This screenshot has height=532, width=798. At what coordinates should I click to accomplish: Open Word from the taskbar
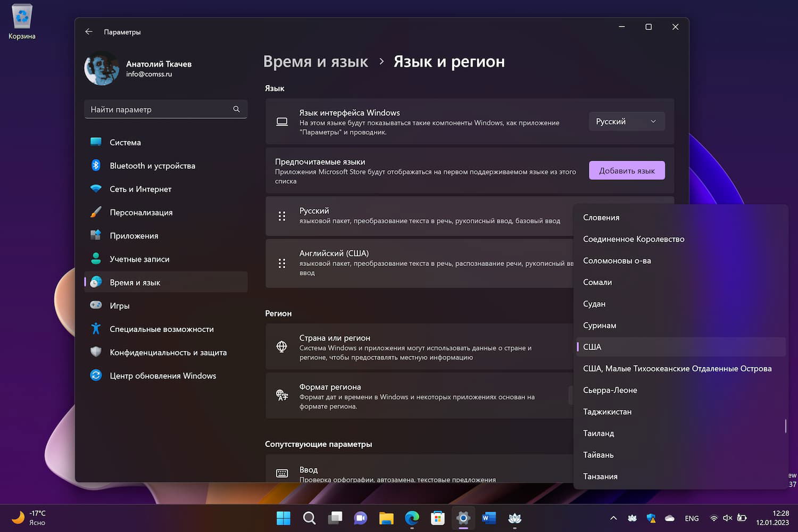[x=489, y=518]
